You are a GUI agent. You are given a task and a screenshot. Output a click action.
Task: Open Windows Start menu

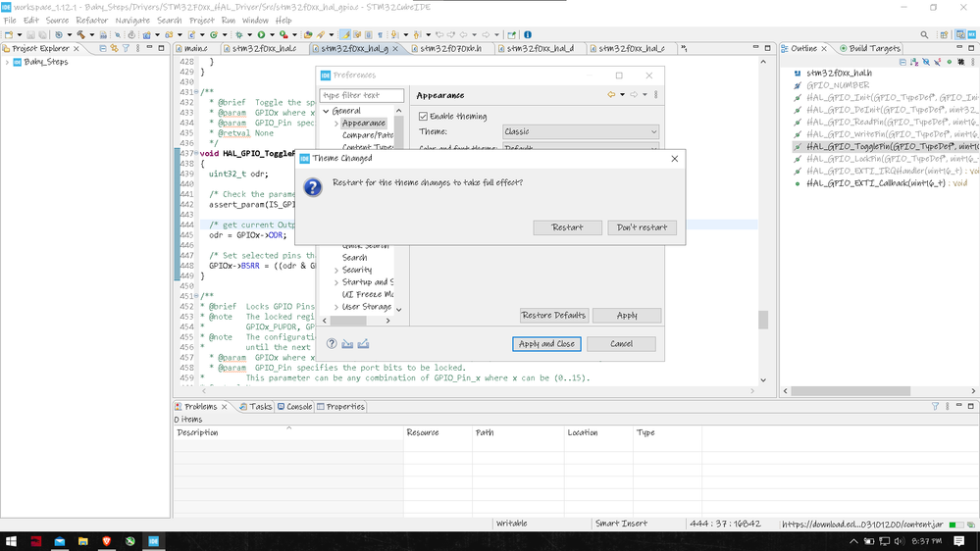[11, 541]
